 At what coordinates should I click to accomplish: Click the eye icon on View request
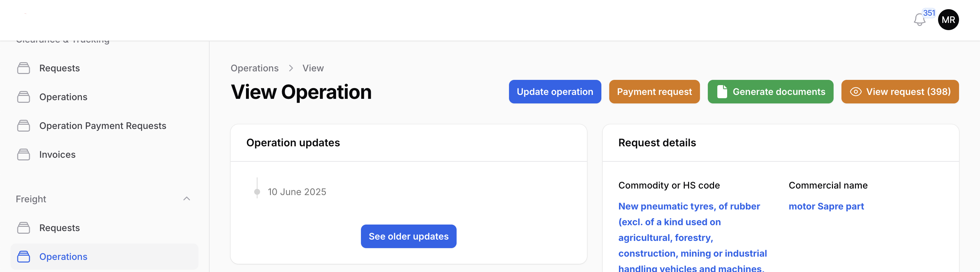855,92
